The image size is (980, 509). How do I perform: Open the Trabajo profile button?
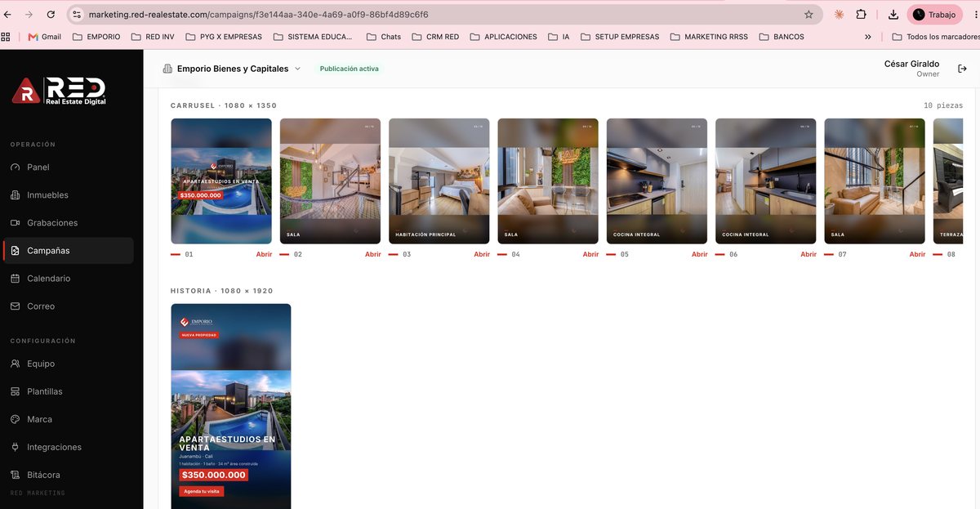tap(935, 15)
